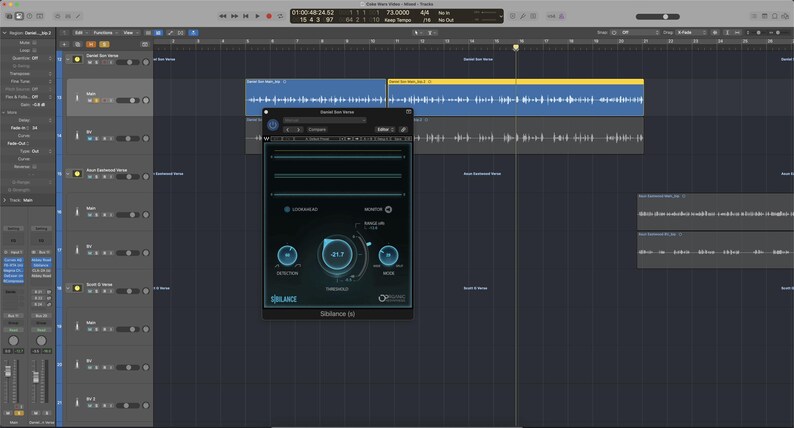Open the Mixer icon
This screenshot has width=794, height=428.
coord(68,16)
